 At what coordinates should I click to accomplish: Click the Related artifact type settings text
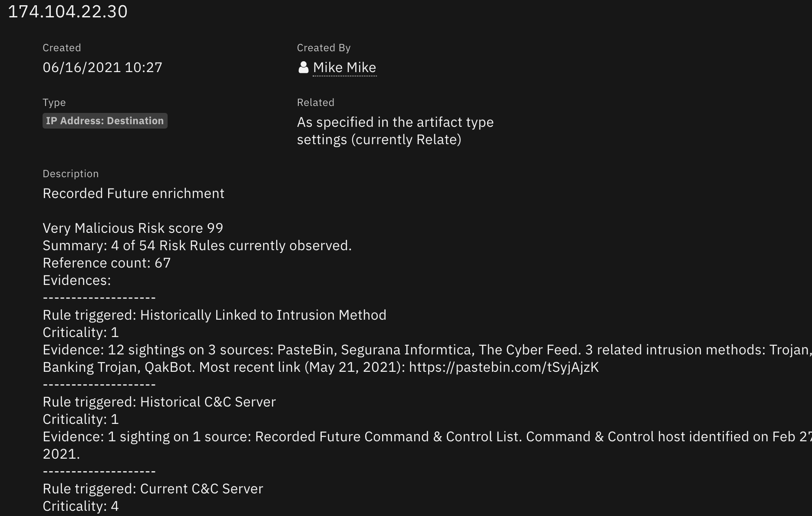pos(395,131)
